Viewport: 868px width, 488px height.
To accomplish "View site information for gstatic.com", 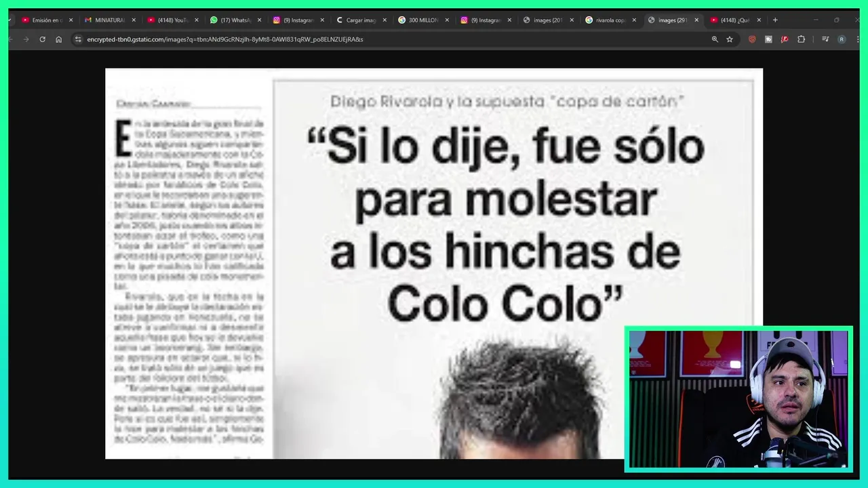I will click(x=79, y=39).
